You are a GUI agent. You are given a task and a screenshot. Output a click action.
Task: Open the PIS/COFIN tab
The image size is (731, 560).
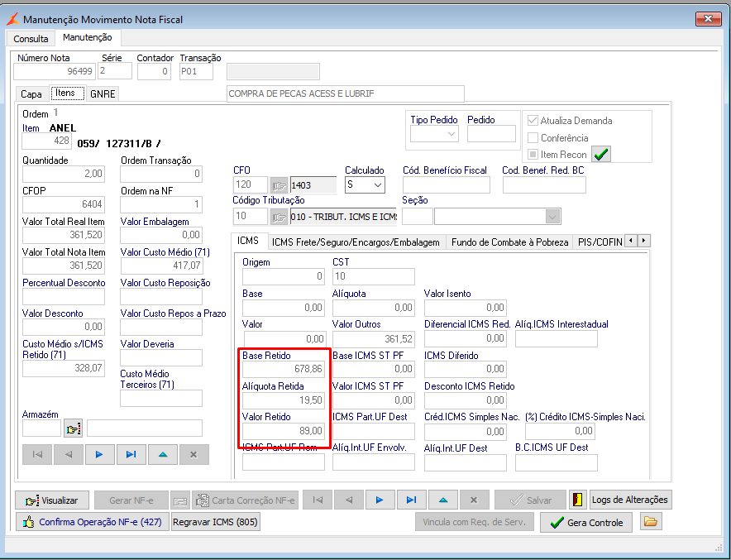click(x=600, y=242)
